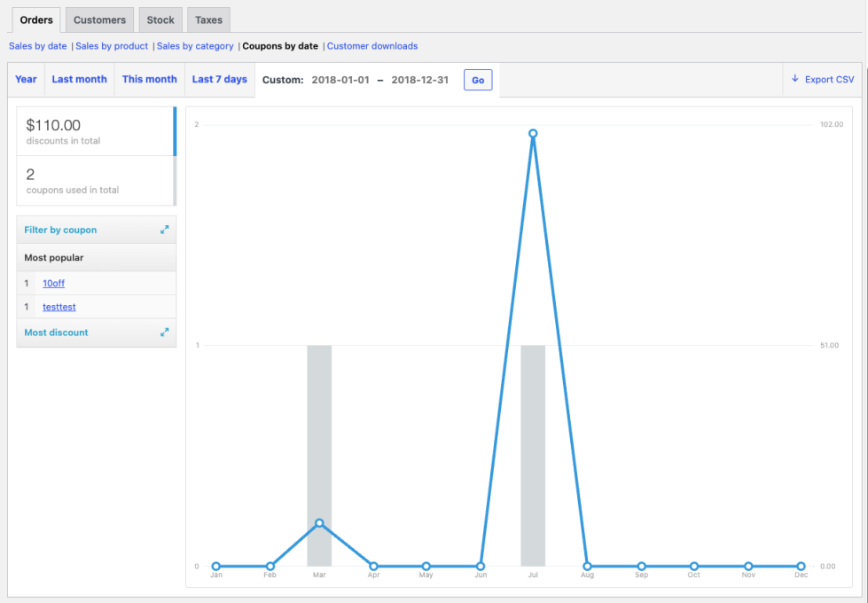Choose the Last 7 days range
Screen dimensions: 868x603
click(x=219, y=79)
